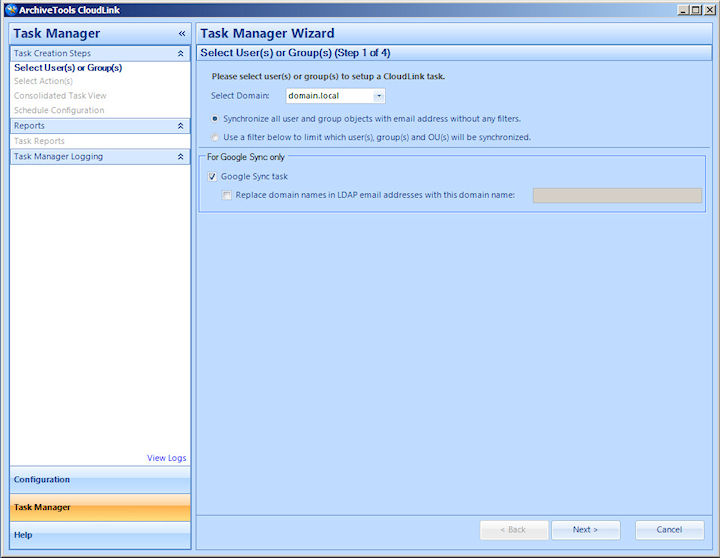Select the Select Action(s) step
Screen dimensions: 720x558
[43, 81]
